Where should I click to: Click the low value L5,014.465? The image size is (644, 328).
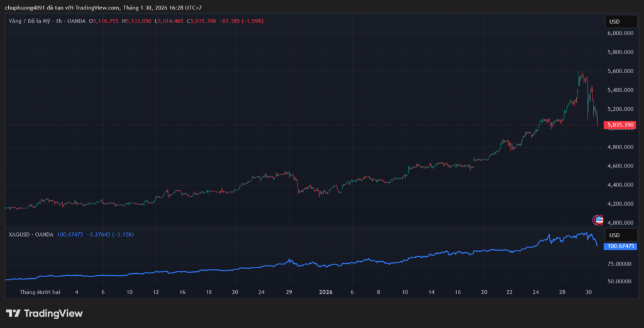pos(170,21)
